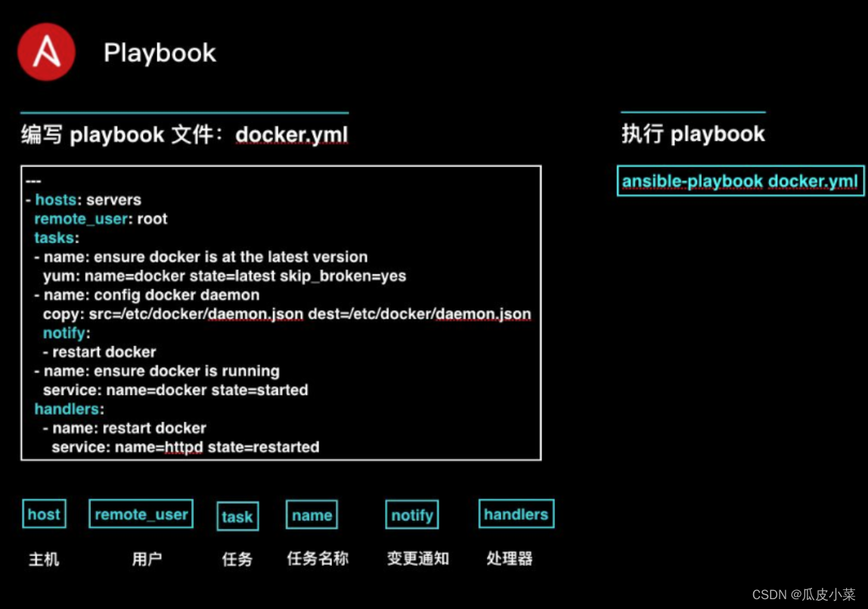Click the '- hosts: servers' line
868x609 pixels.
click(x=84, y=200)
